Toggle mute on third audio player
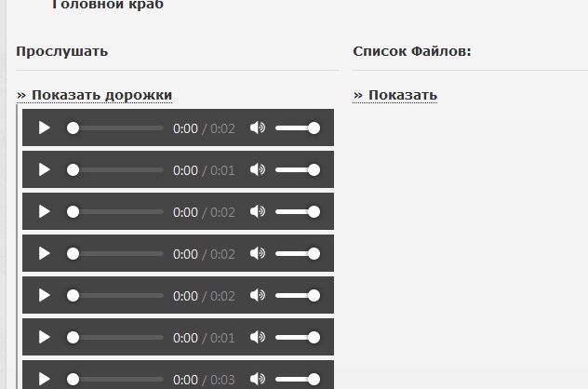 pyautogui.click(x=258, y=212)
